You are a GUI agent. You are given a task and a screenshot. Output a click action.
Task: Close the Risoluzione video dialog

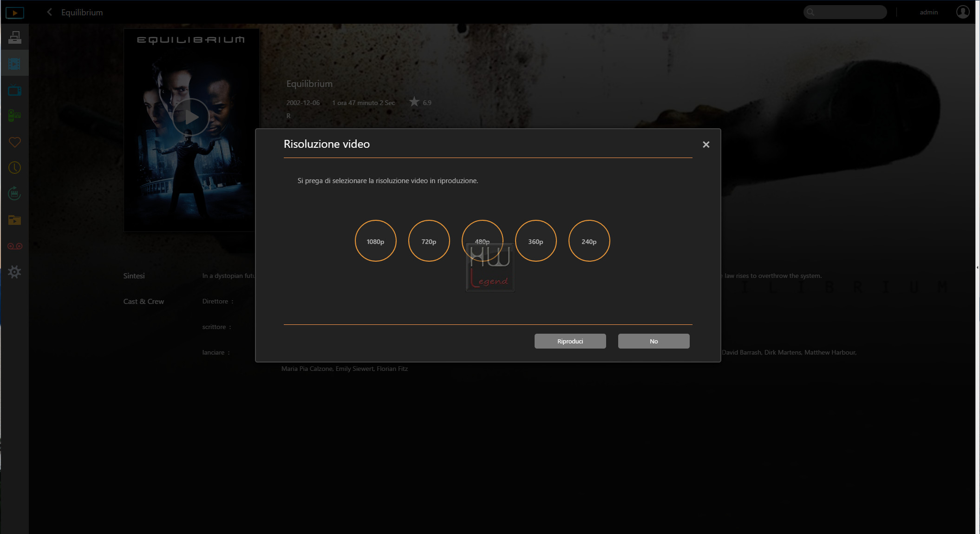(x=706, y=145)
